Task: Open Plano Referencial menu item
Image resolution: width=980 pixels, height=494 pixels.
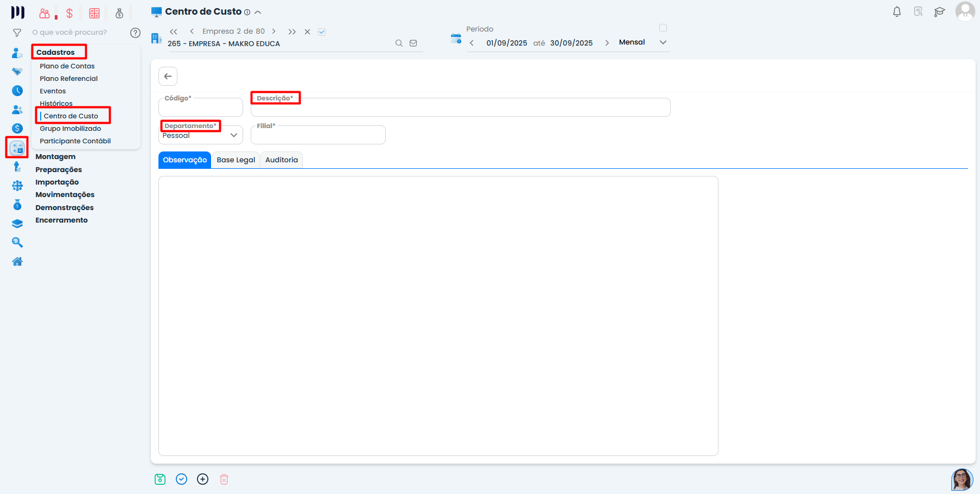Action: pyautogui.click(x=69, y=79)
